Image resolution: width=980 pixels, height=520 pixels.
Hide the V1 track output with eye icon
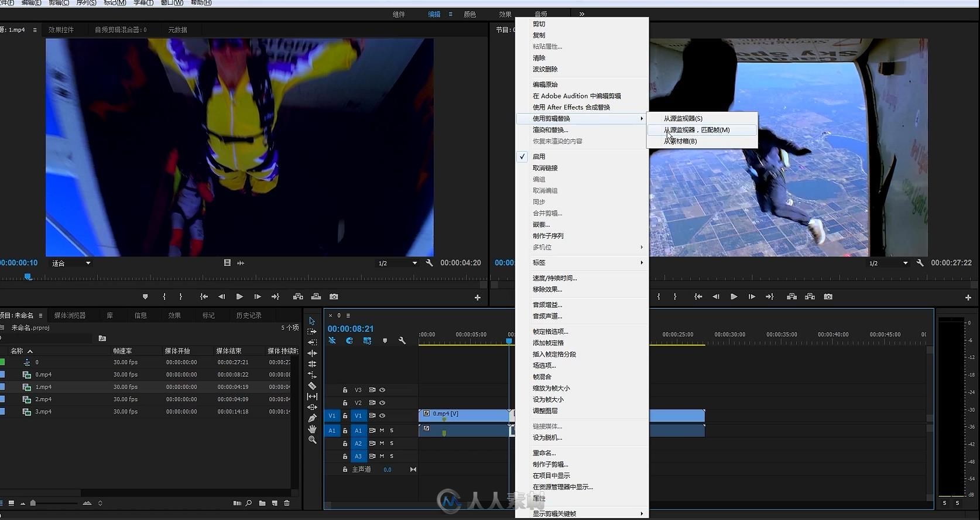382,416
